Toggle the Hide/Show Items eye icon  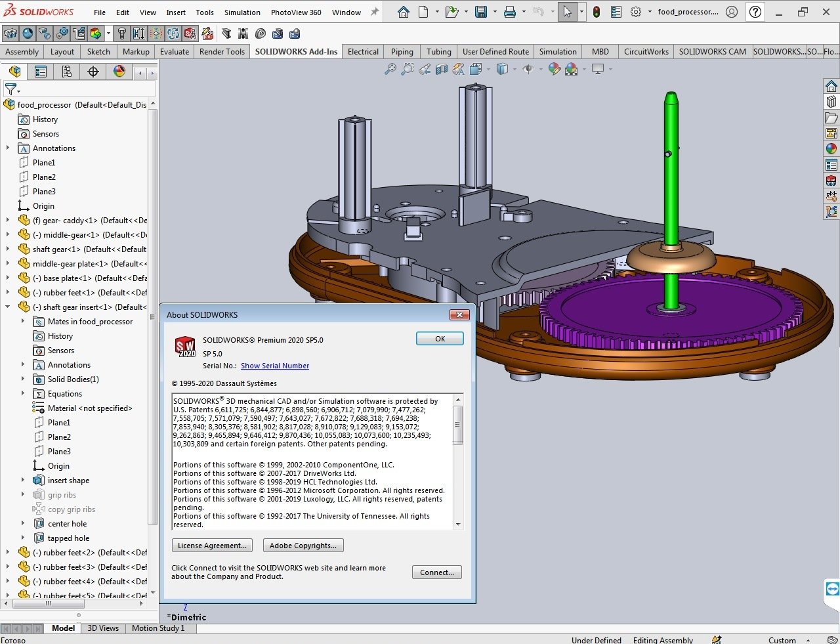[528, 69]
